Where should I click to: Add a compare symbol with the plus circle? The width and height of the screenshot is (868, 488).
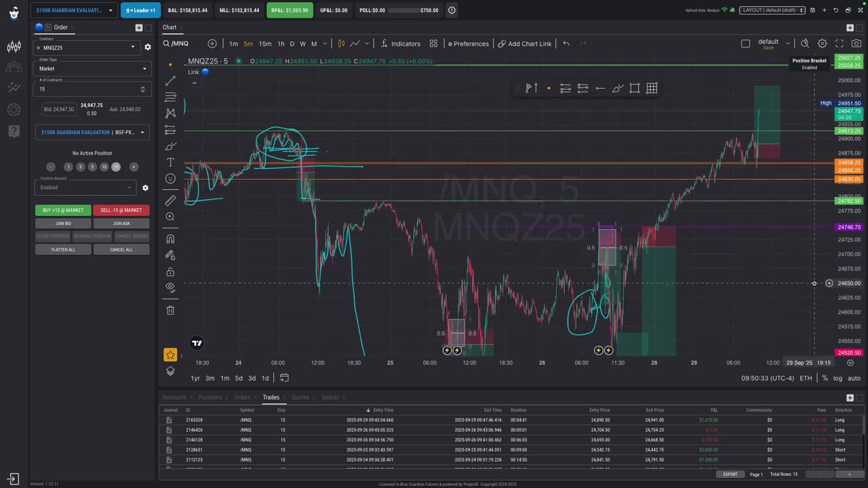click(x=212, y=43)
